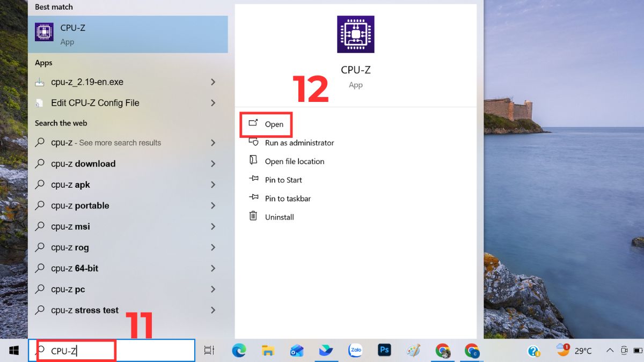The height and width of the screenshot is (362, 644).
Task: Click Uninstall for CPU-Z
Action: click(280, 217)
